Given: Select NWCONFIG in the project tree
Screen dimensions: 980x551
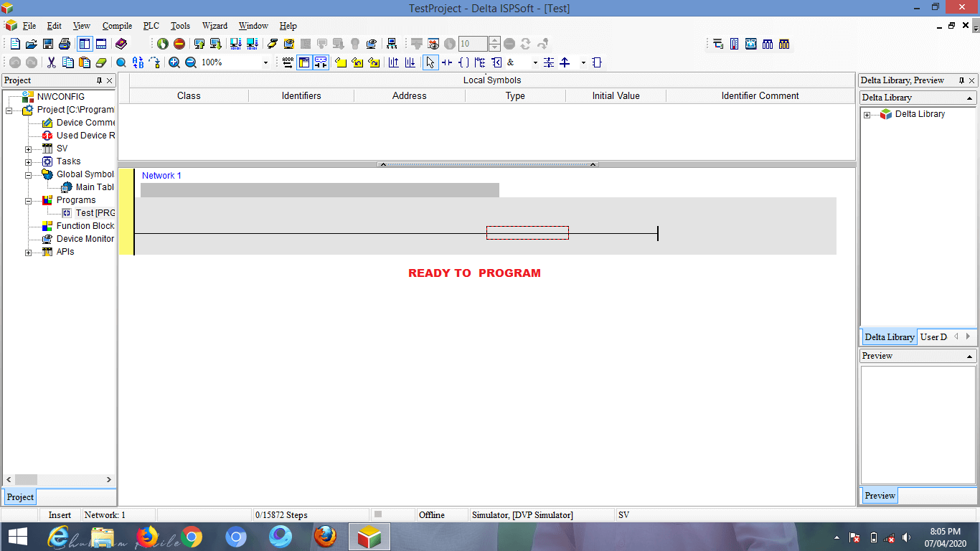Looking at the screenshot, I should 60,97.
